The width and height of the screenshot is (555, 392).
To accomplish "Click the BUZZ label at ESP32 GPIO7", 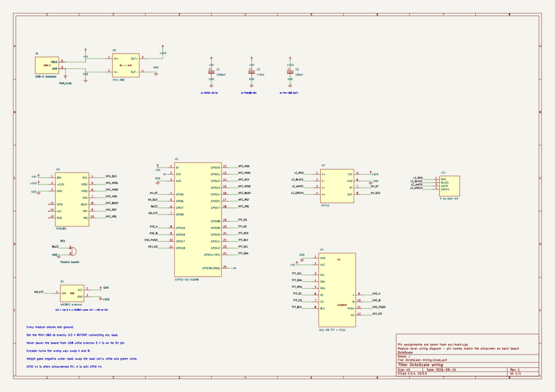I will tap(154, 206).
